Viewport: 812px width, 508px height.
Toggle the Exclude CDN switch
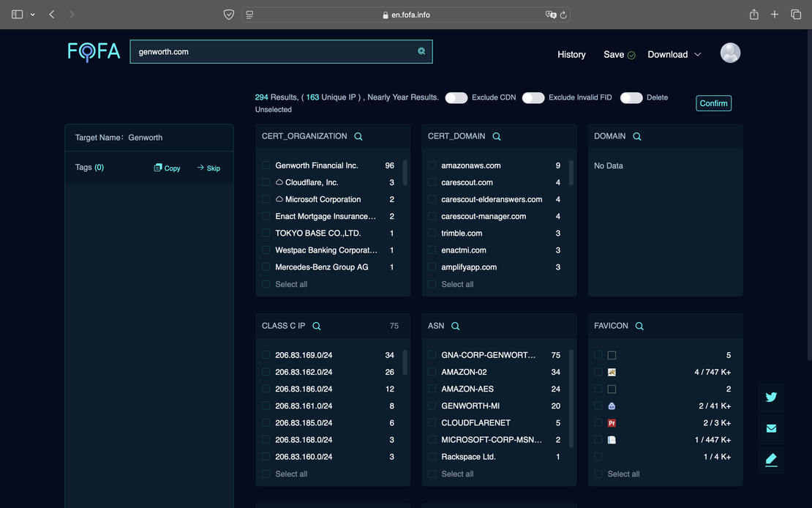pyautogui.click(x=456, y=98)
